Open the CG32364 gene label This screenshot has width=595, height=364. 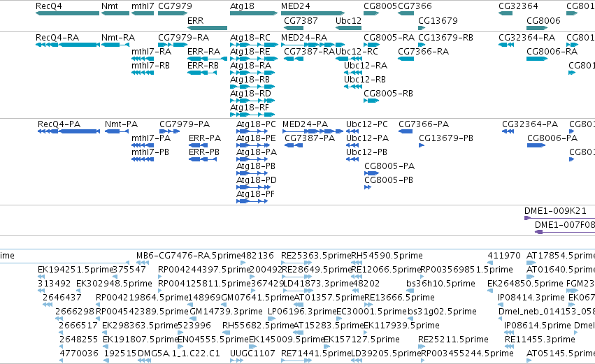click(x=518, y=6)
